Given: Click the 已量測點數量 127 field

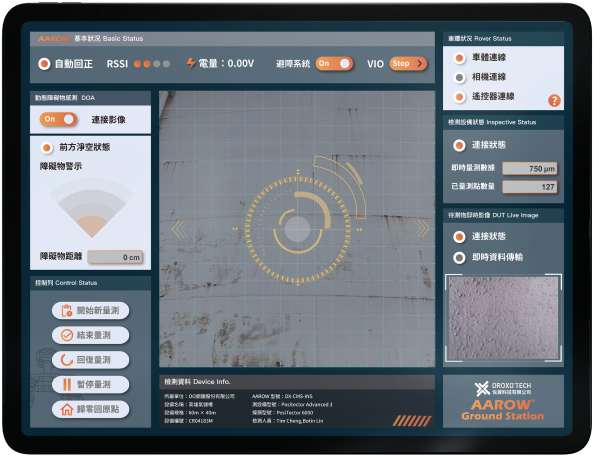Looking at the screenshot, I should point(529,187).
